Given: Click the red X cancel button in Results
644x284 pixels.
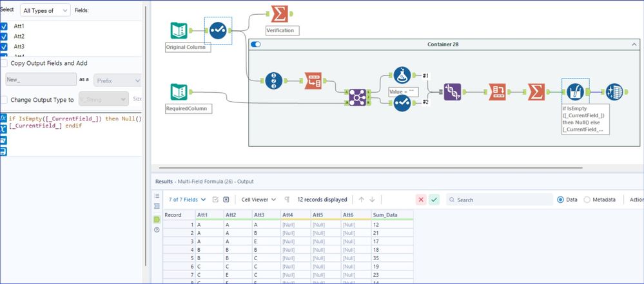Looking at the screenshot, I should (421, 200).
